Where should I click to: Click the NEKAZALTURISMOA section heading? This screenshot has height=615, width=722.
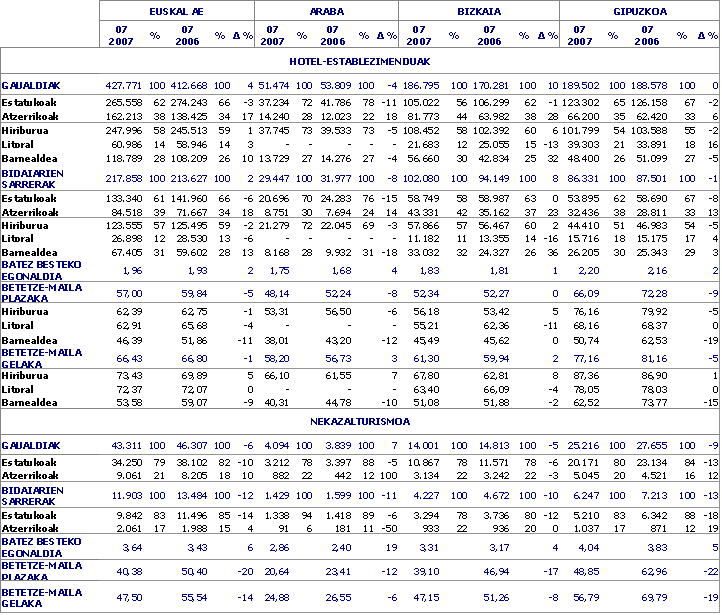click(361, 422)
